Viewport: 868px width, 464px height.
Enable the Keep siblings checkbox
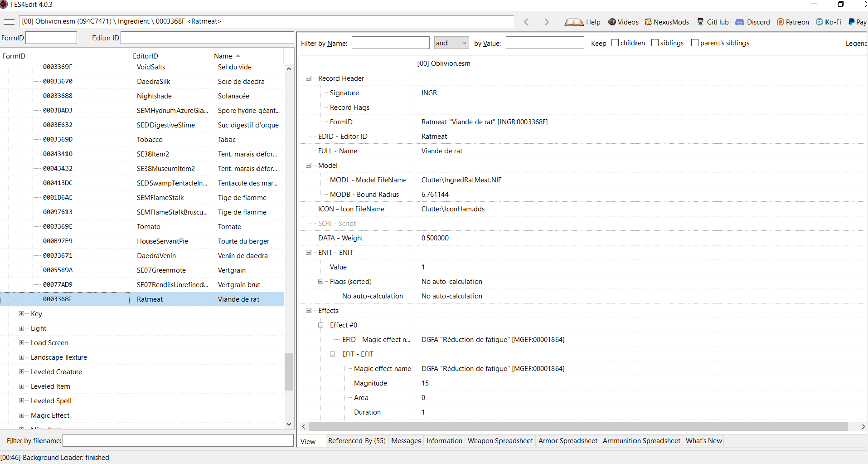[655, 43]
